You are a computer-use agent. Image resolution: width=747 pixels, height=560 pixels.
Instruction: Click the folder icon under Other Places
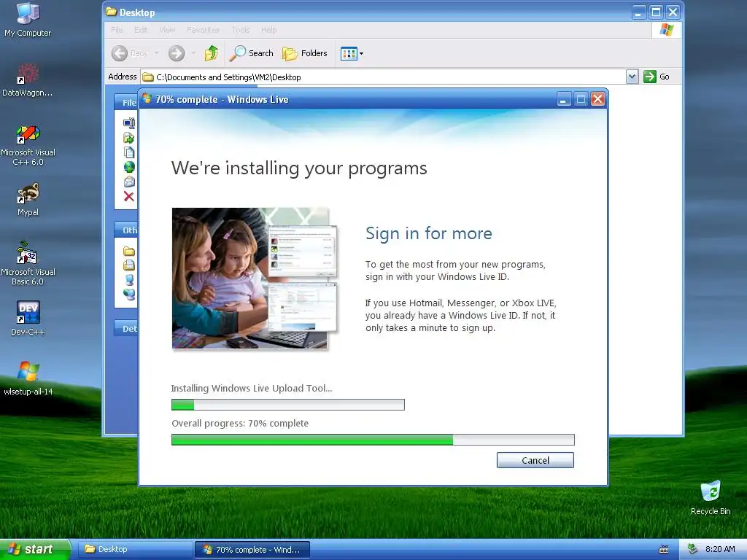(129, 251)
